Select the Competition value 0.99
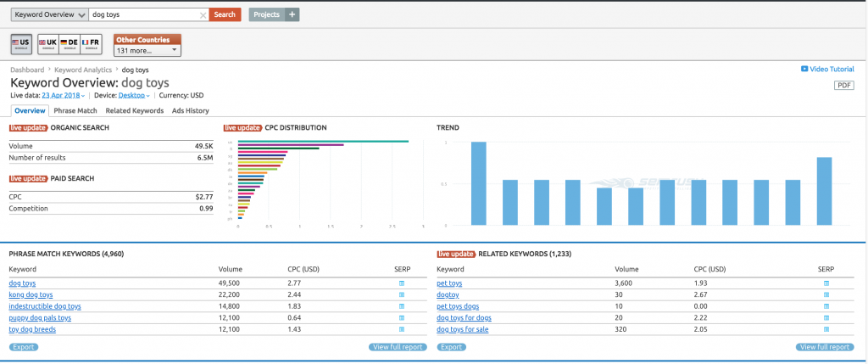Viewport: 868px width, 364px height. (207, 209)
